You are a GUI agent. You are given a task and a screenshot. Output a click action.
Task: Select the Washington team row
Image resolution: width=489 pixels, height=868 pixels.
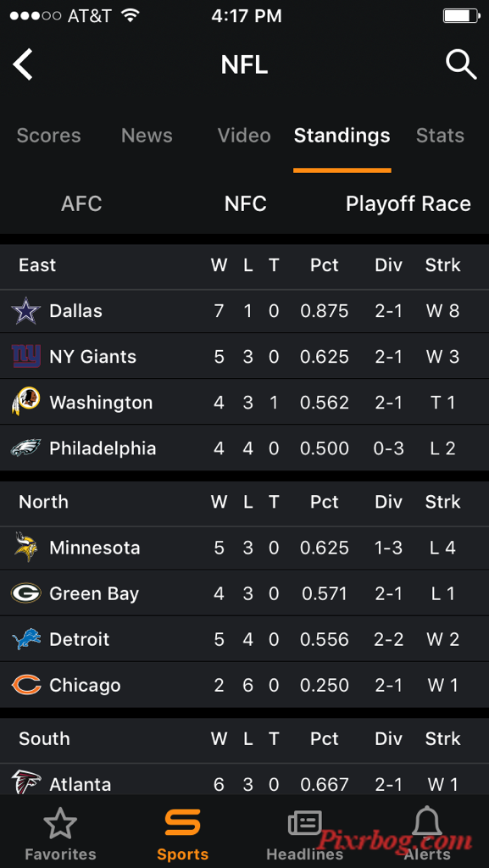[x=244, y=403]
